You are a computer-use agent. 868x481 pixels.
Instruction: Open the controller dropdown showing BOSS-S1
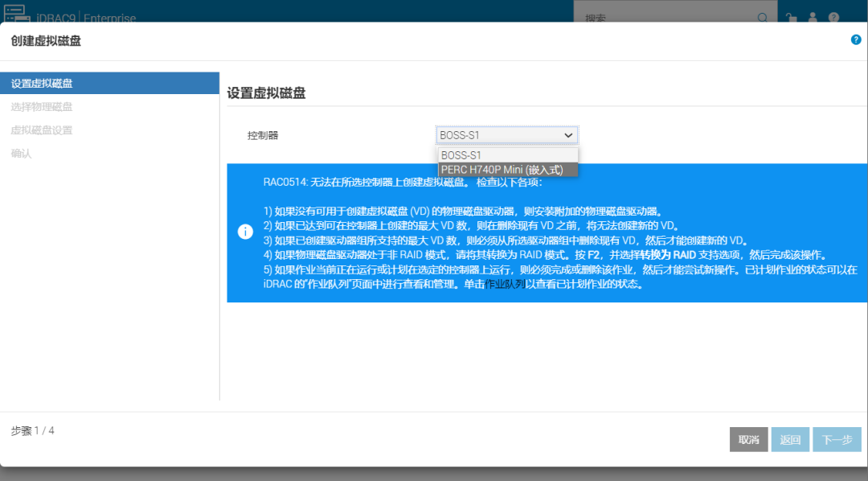point(506,135)
